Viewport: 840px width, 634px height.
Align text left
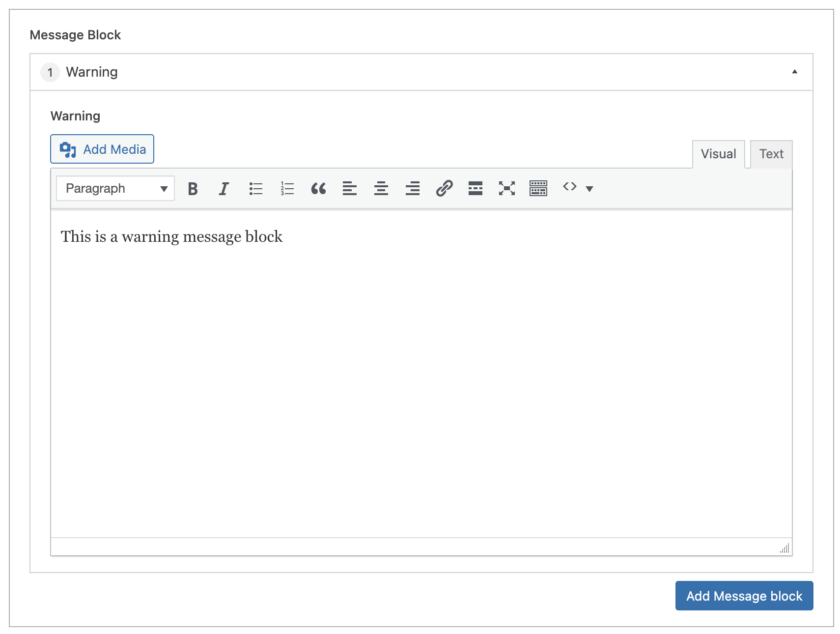[350, 189]
